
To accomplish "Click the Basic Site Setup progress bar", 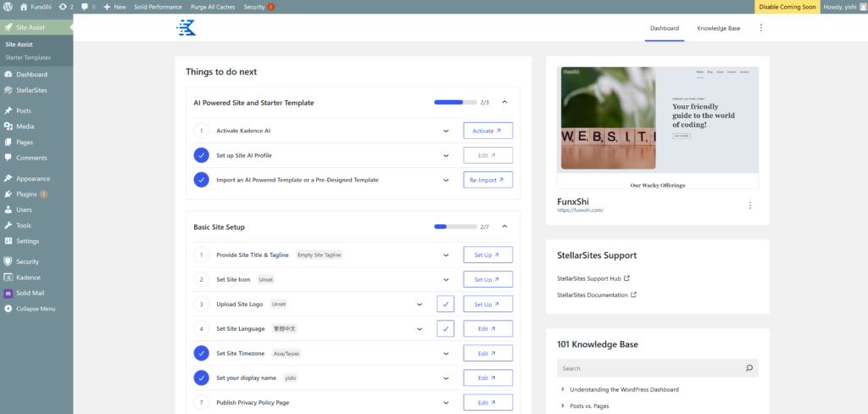I will click(452, 227).
